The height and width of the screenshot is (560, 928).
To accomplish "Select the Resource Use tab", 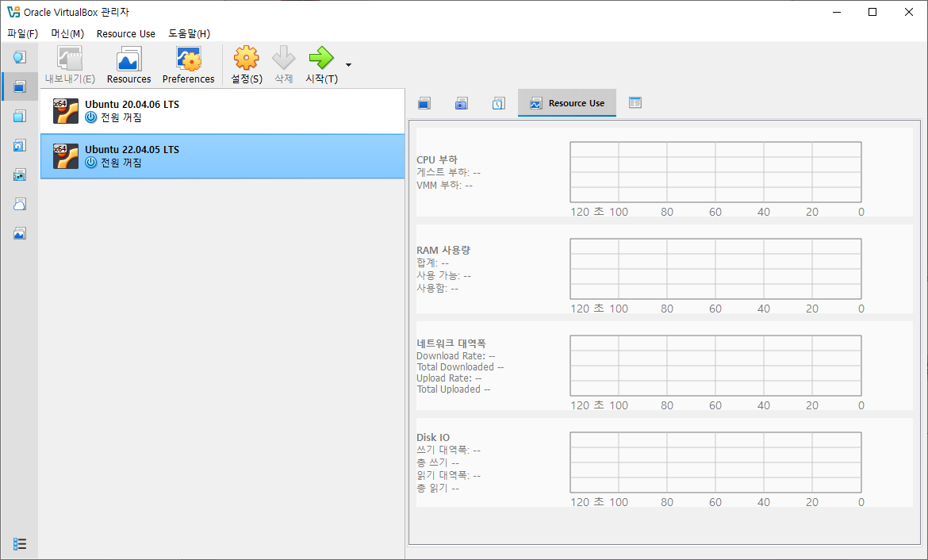I will tap(567, 103).
